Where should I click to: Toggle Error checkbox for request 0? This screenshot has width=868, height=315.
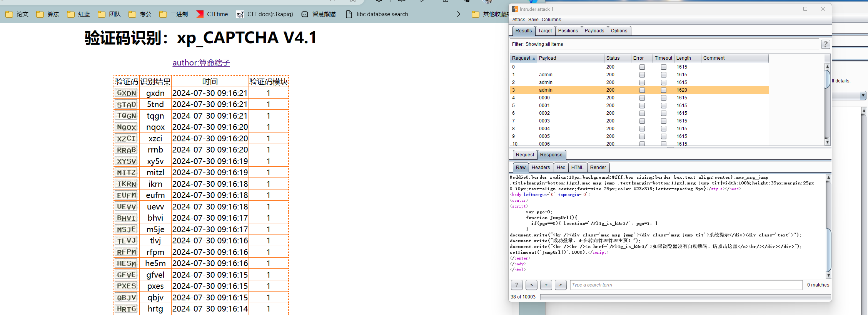click(x=642, y=67)
